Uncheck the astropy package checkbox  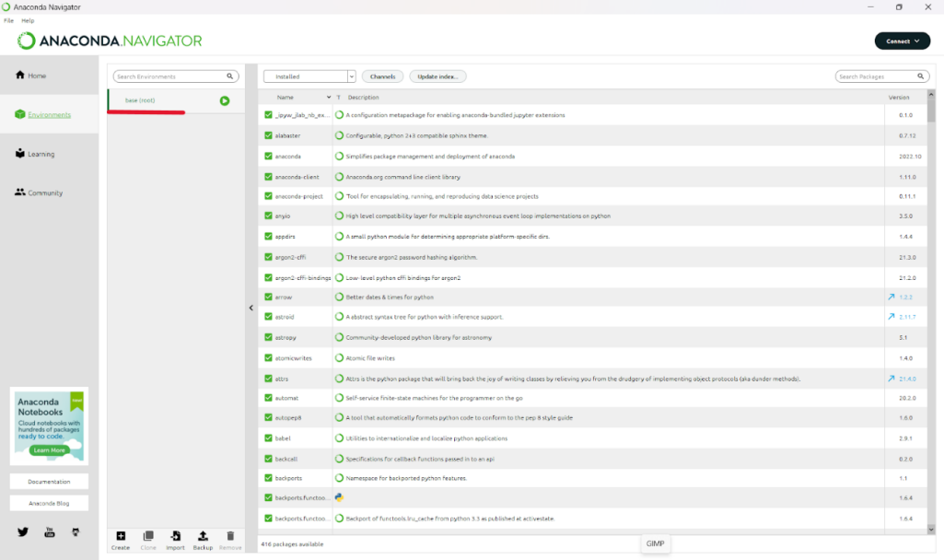(269, 337)
